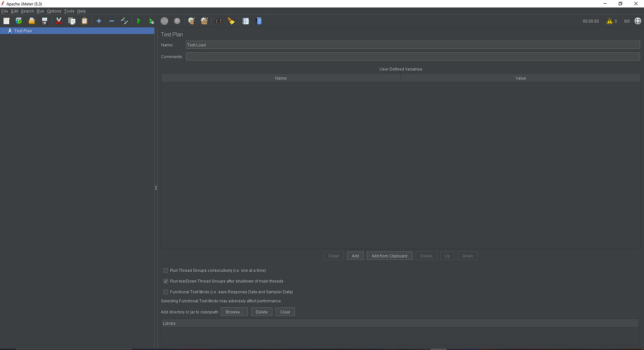Image resolution: width=644 pixels, height=350 pixels.
Task: Click the remote engines icon at toolbar end
Action: (638, 21)
